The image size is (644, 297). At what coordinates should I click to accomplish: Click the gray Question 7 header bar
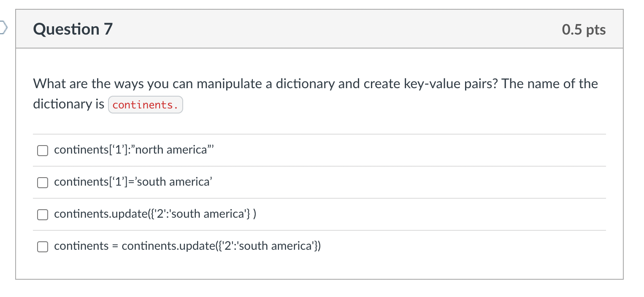click(319, 29)
